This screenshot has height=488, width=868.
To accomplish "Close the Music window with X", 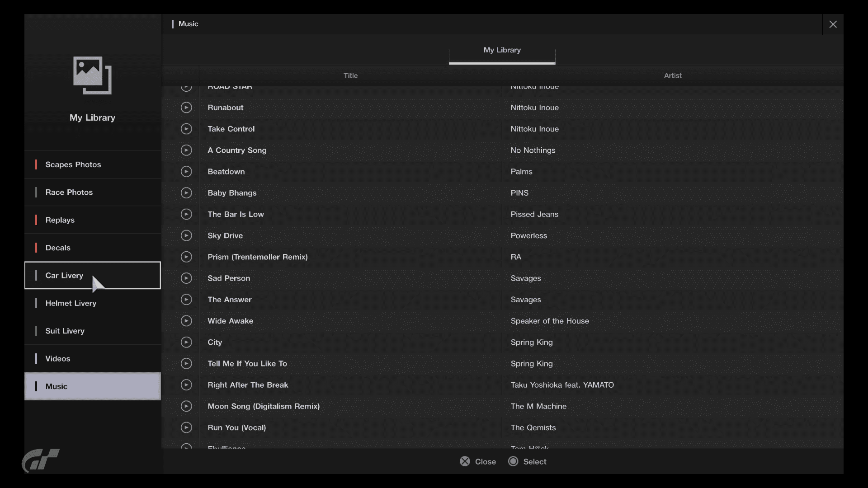I will [833, 24].
